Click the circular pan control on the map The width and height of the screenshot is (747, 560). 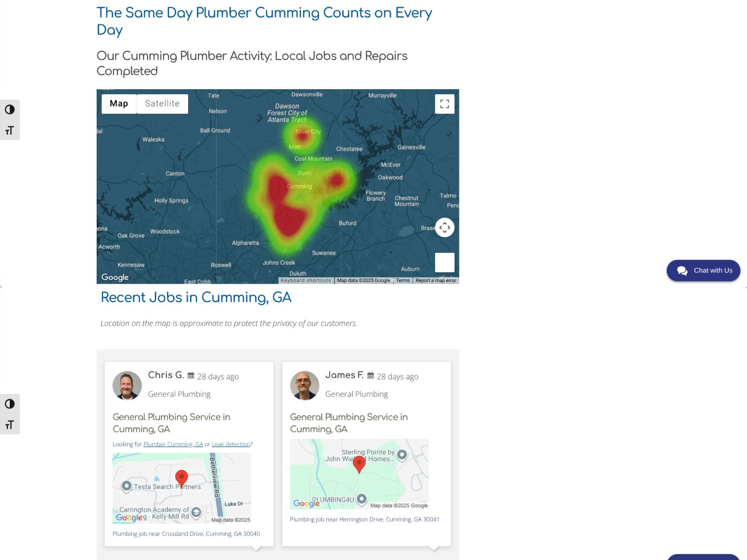tap(444, 227)
